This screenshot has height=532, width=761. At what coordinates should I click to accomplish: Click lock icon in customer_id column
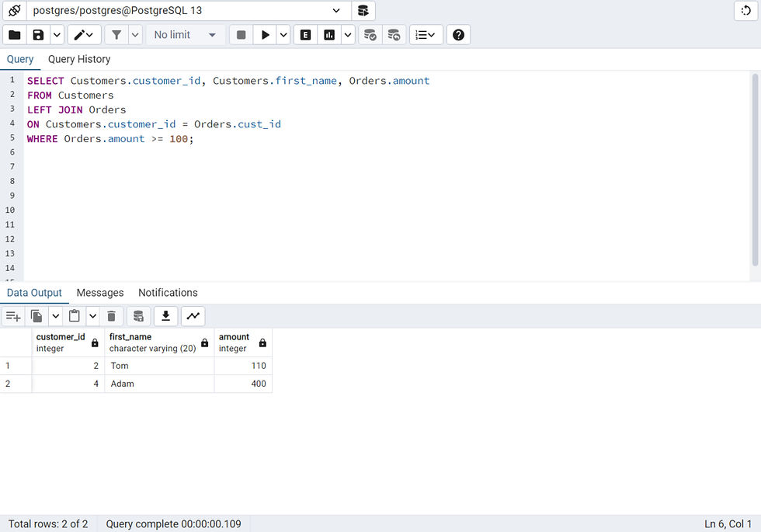pos(95,343)
